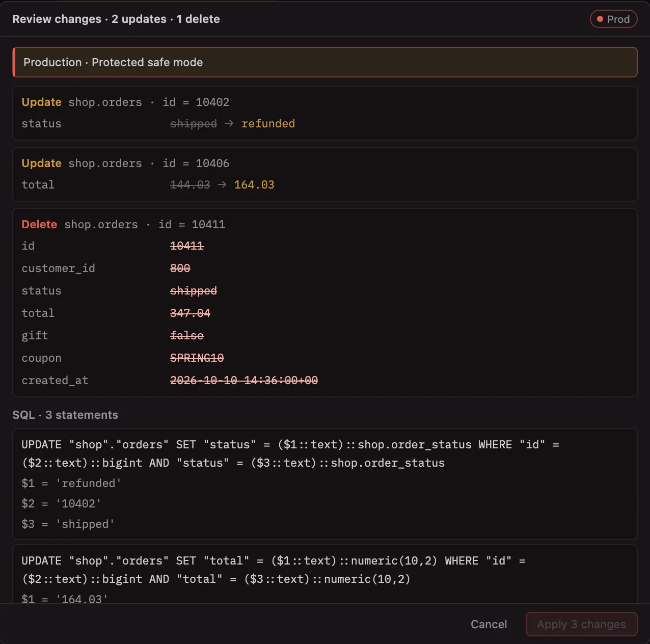Click the deleted gift value false
The height and width of the screenshot is (644, 650).
click(x=187, y=336)
